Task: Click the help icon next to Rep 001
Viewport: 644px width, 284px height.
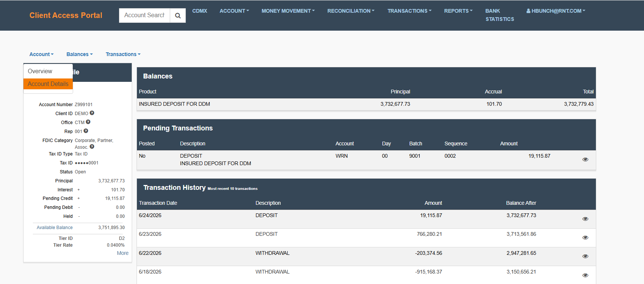Action: [x=86, y=131]
